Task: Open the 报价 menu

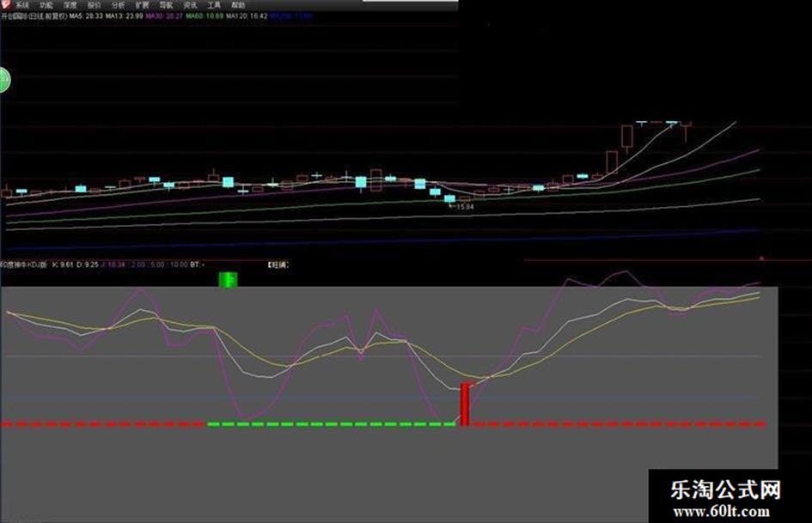Action: (95, 5)
